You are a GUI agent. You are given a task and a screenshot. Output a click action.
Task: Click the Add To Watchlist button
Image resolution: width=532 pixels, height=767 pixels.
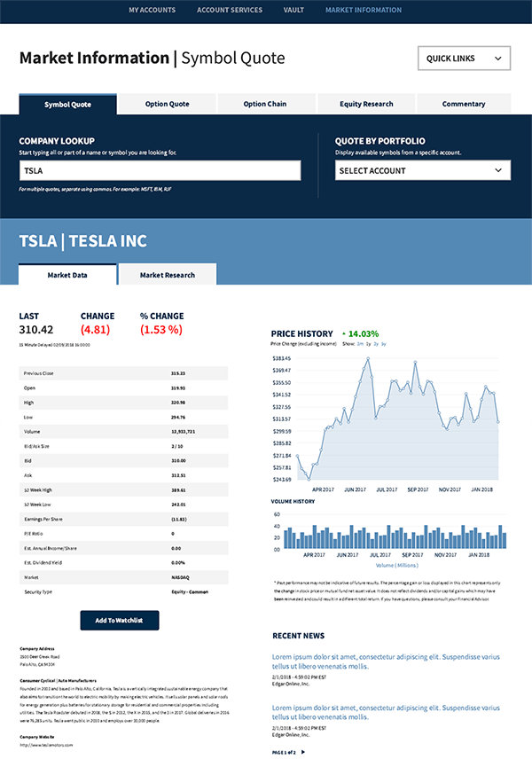pos(120,621)
